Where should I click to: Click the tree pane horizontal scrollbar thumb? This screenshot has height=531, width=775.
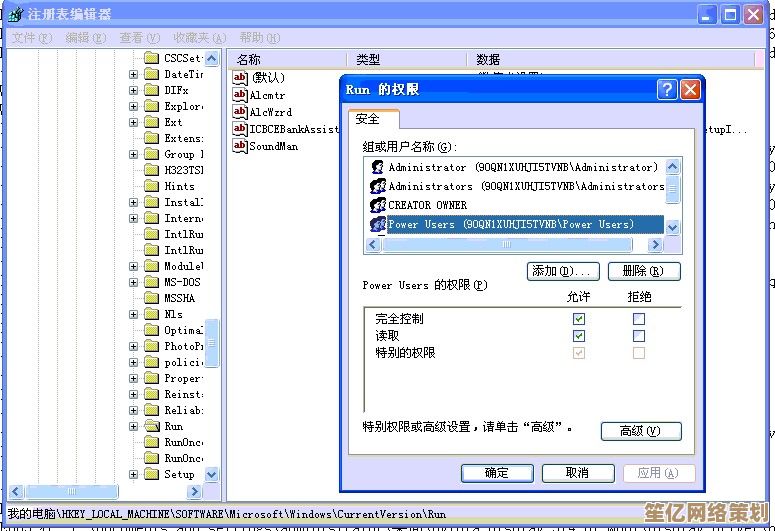tap(72, 491)
